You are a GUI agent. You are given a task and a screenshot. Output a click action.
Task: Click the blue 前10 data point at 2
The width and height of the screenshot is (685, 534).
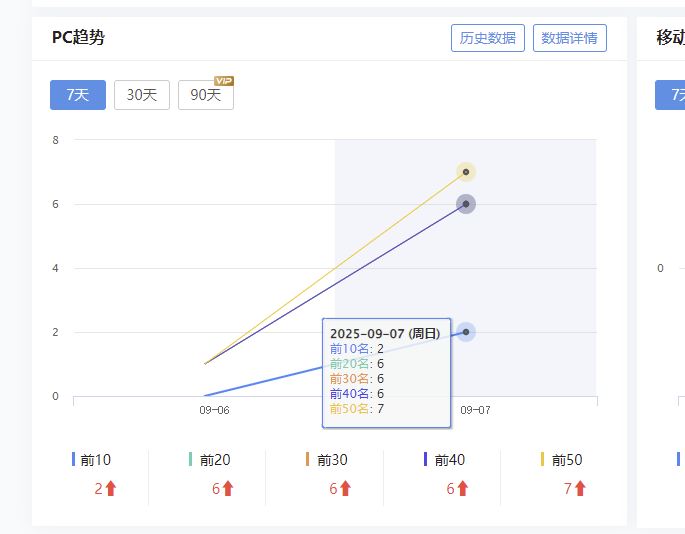pyautogui.click(x=466, y=332)
